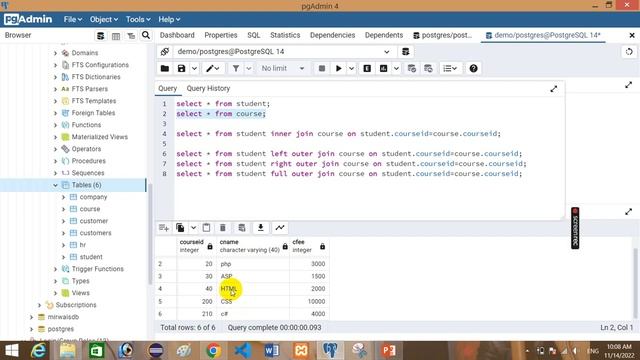This screenshot has height=360, width=640.
Task: Click the courseid column header
Action: pos(196,246)
